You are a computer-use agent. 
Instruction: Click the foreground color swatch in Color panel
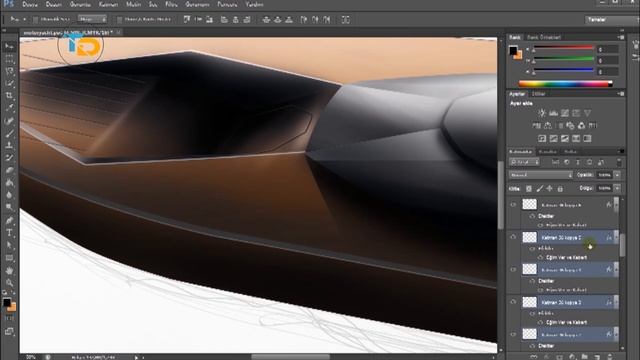(513, 51)
